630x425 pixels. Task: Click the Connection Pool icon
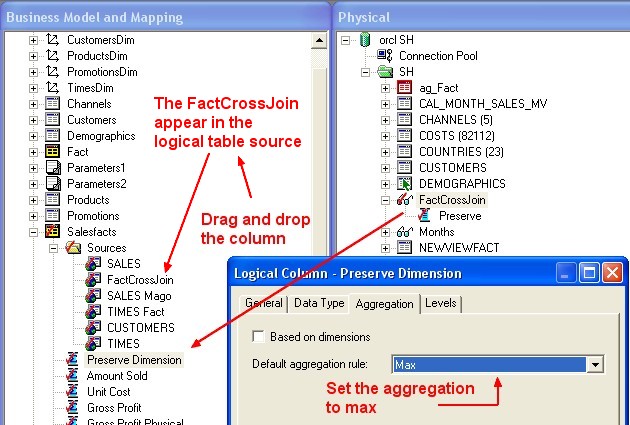[385, 55]
